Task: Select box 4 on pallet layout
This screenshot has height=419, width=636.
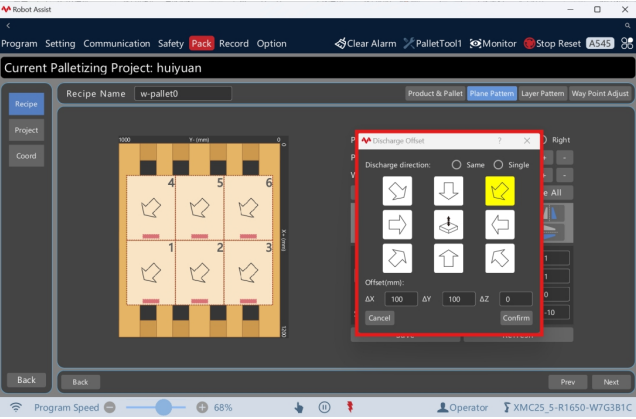Action: tap(151, 208)
